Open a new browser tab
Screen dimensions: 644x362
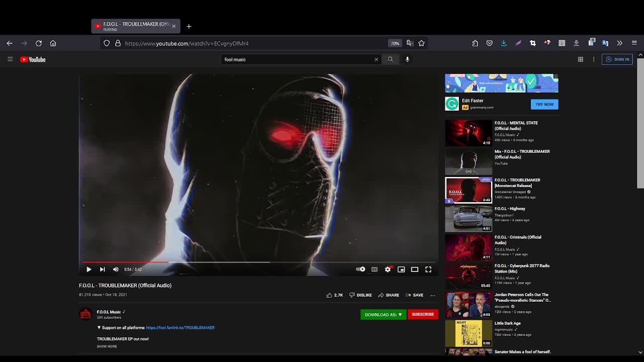(x=189, y=26)
